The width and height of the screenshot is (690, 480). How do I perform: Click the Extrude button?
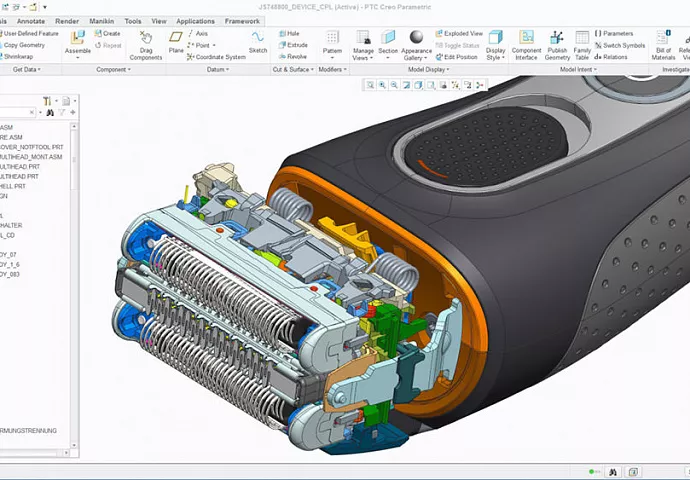point(293,45)
